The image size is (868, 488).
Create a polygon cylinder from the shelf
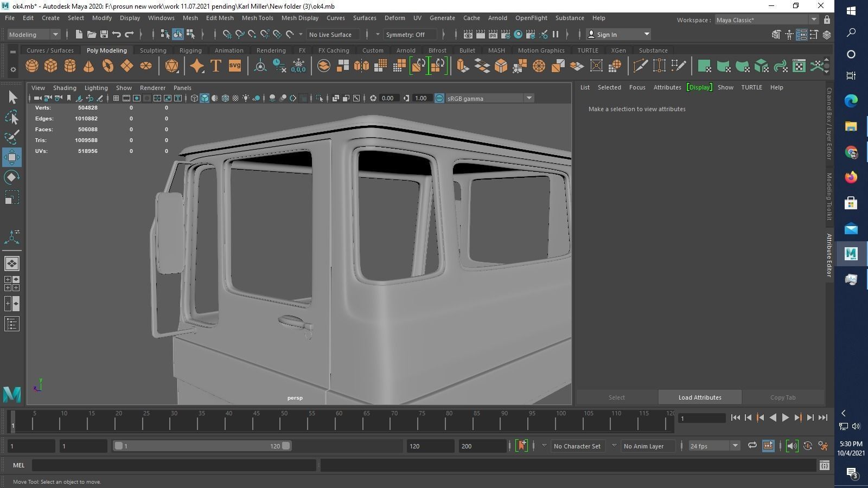pyautogui.click(x=70, y=66)
